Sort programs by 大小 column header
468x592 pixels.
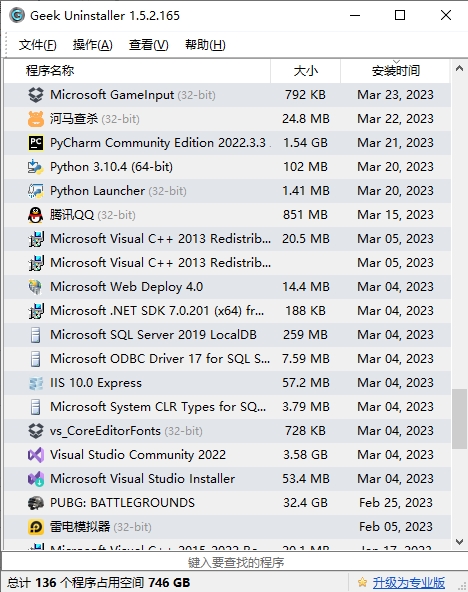click(305, 71)
